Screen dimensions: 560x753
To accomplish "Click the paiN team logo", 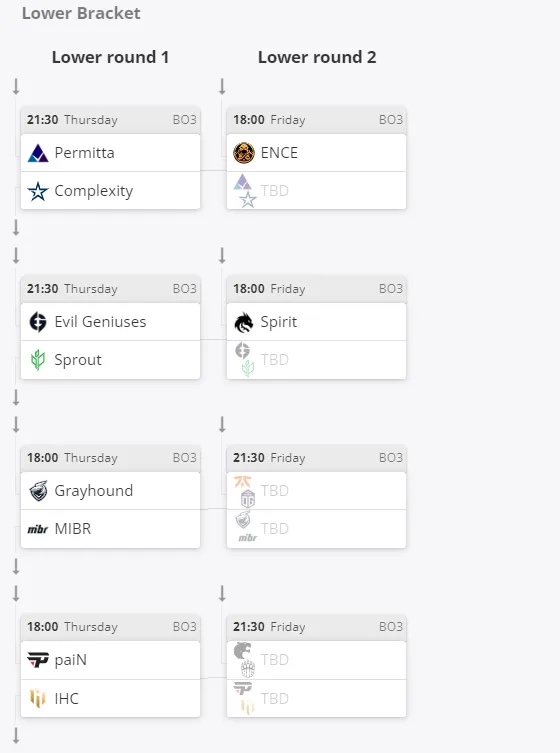I will [x=38, y=660].
